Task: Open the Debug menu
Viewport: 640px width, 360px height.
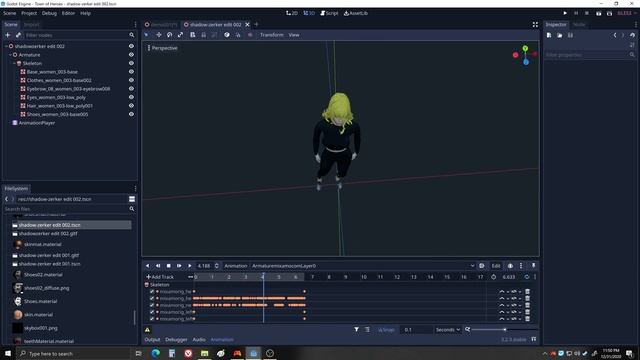Action: 49,13
